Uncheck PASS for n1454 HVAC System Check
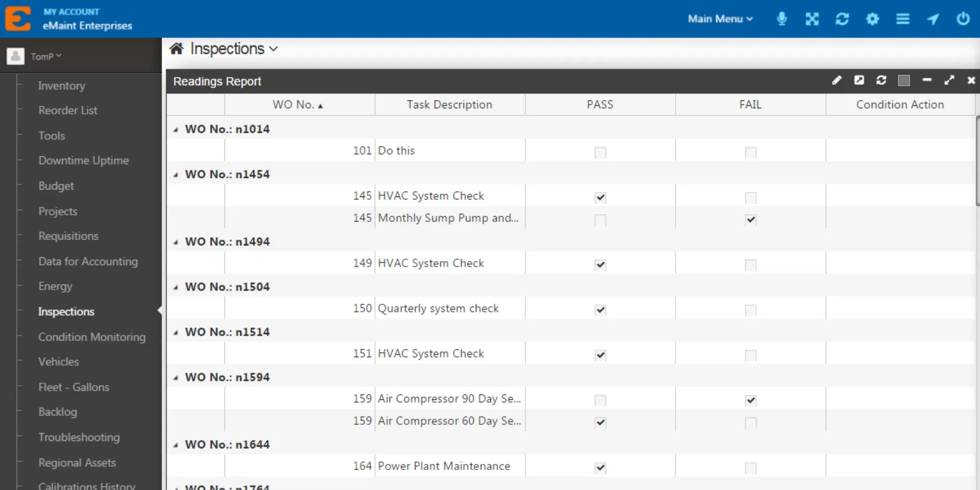This screenshot has width=980, height=490. point(600,197)
